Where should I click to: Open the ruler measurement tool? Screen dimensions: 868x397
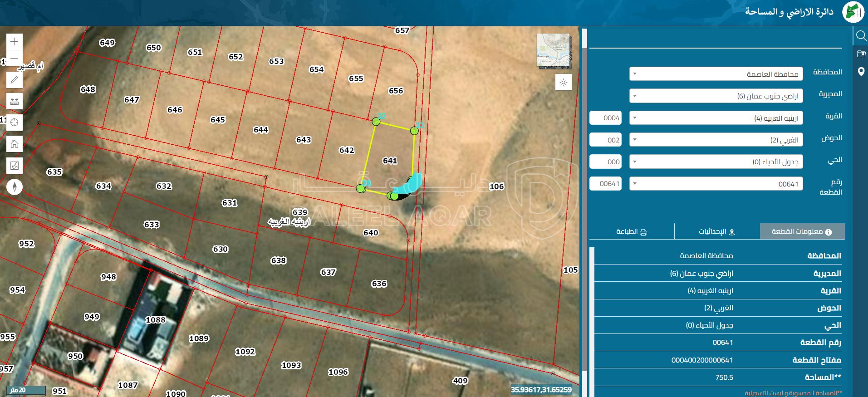[15, 101]
